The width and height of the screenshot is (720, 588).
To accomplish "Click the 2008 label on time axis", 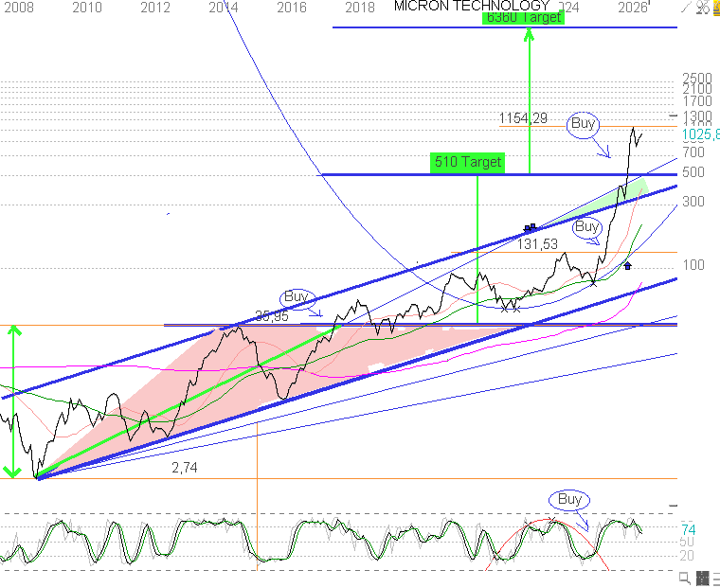I will [18, 8].
